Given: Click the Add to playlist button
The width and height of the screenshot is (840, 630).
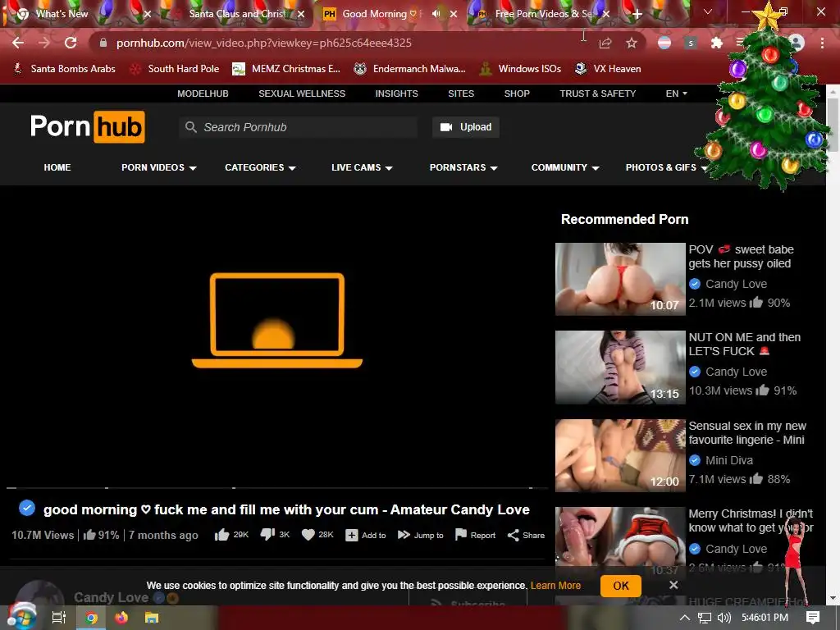Looking at the screenshot, I should [365, 535].
